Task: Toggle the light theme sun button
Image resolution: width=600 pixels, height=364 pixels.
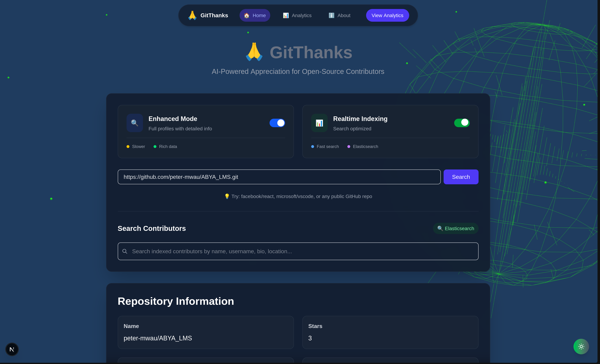Action: click(x=581, y=347)
